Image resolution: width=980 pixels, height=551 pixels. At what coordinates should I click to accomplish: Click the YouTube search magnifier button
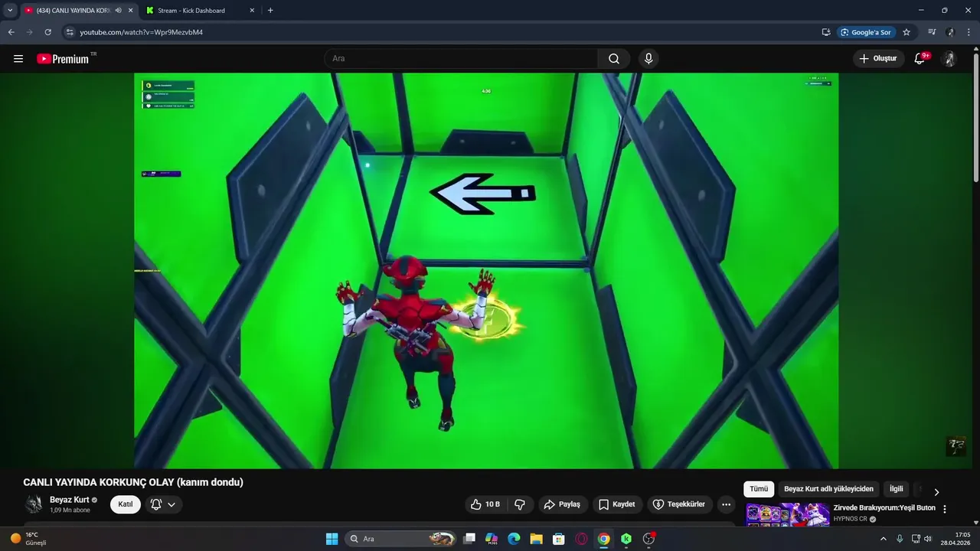click(614, 59)
